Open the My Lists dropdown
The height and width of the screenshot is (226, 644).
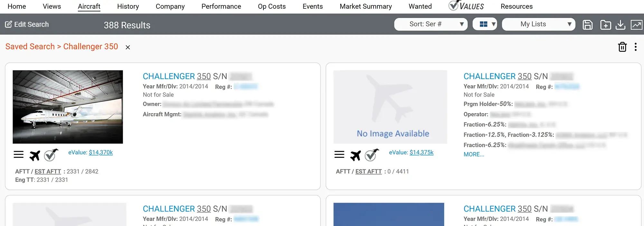tap(538, 24)
